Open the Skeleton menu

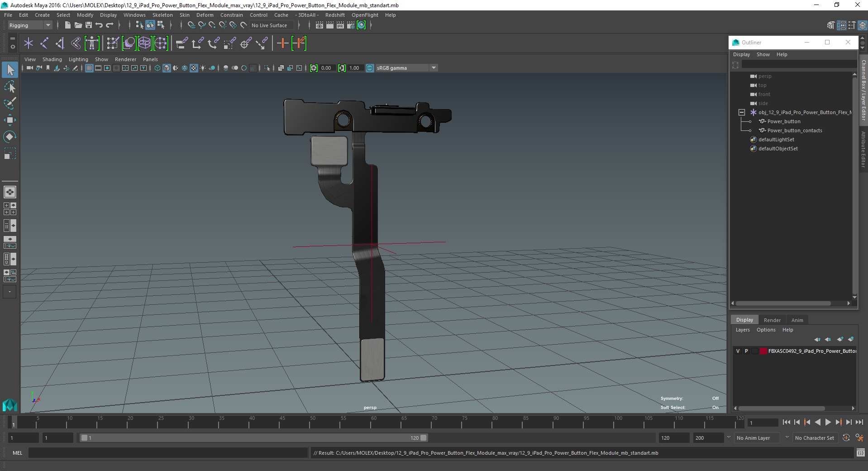(x=162, y=15)
